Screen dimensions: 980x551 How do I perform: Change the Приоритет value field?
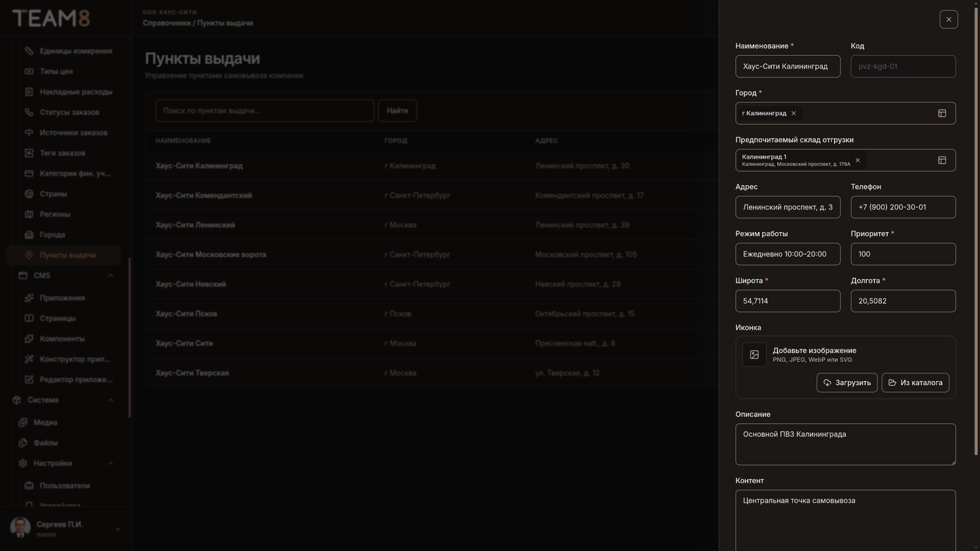[903, 254]
